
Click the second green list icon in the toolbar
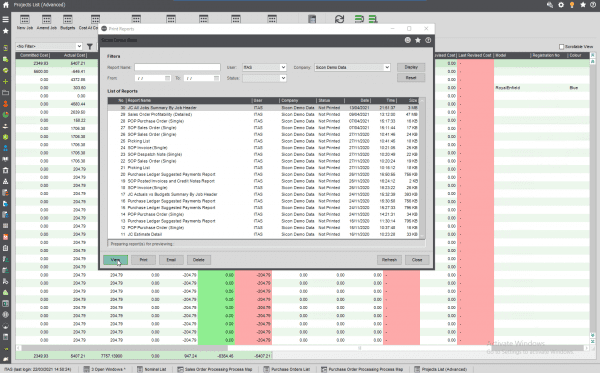tap(373, 19)
